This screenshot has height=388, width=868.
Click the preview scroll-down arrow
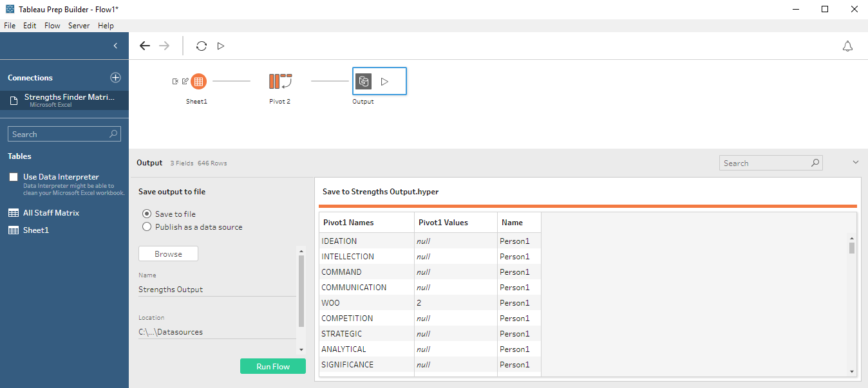click(x=852, y=371)
